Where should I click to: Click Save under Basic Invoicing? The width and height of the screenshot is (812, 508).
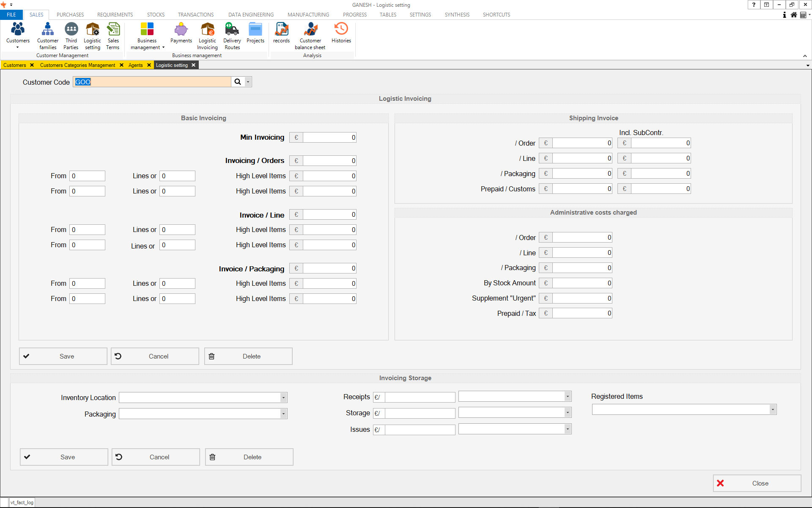coord(63,356)
